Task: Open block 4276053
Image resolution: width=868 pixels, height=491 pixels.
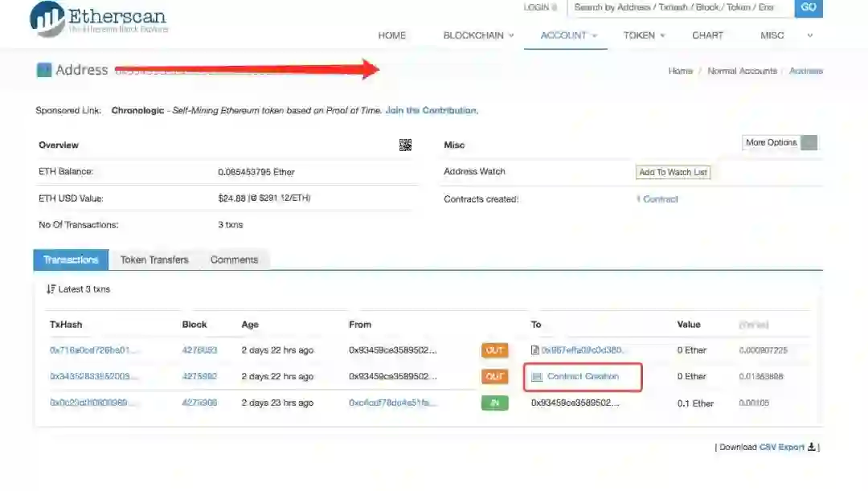Action: pyautogui.click(x=199, y=350)
